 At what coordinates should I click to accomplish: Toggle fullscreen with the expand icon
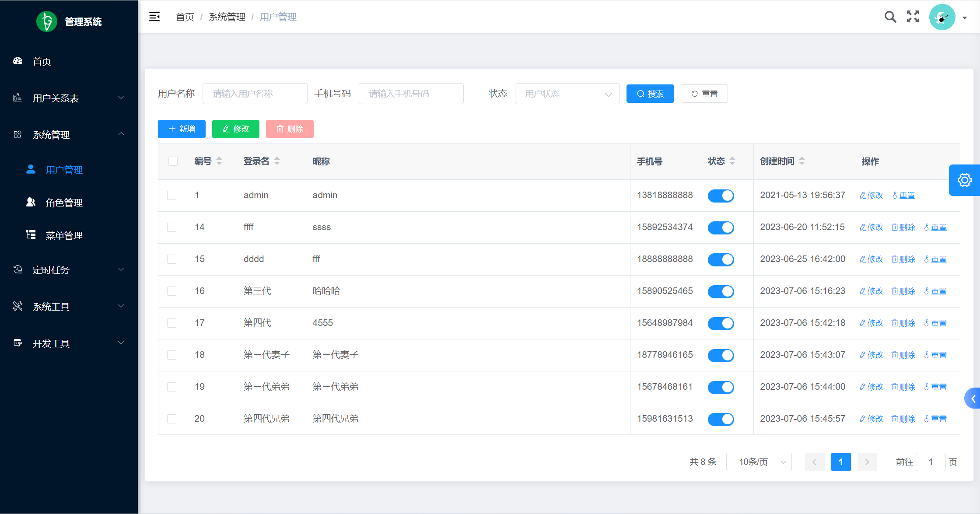click(x=913, y=17)
